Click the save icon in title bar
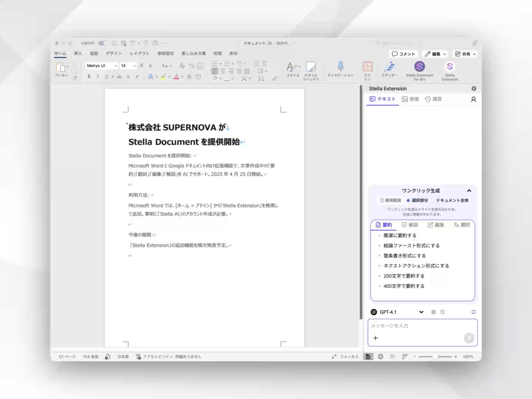Image resolution: width=532 pixels, height=399 pixels. point(123,43)
